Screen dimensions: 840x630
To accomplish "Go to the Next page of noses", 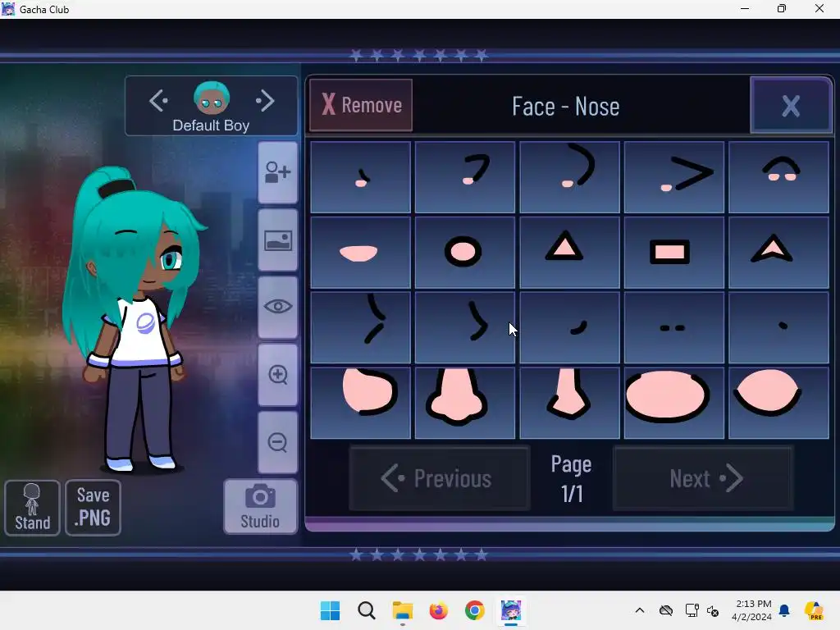I will (703, 478).
